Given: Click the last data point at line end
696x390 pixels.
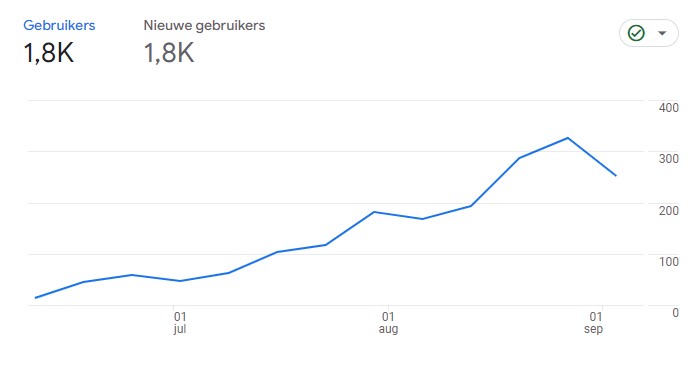Looking at the screenshot, I should 616,176.
